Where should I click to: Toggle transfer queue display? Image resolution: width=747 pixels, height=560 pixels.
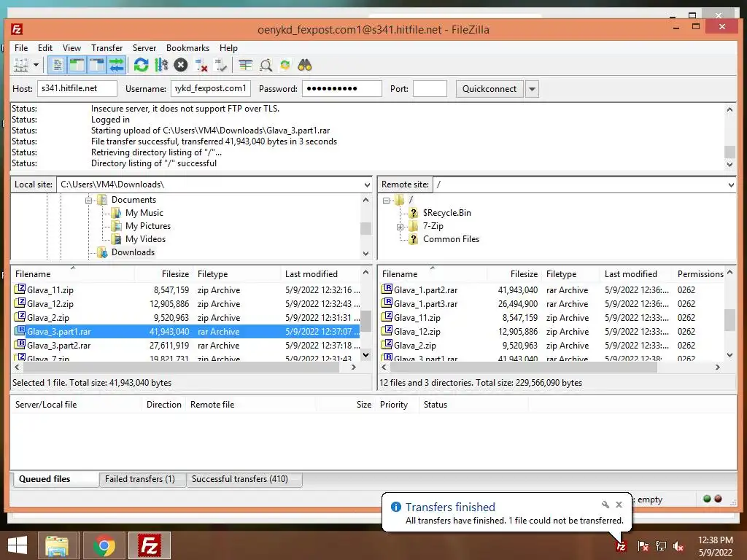pyautogui.click(x=116, y=65)
